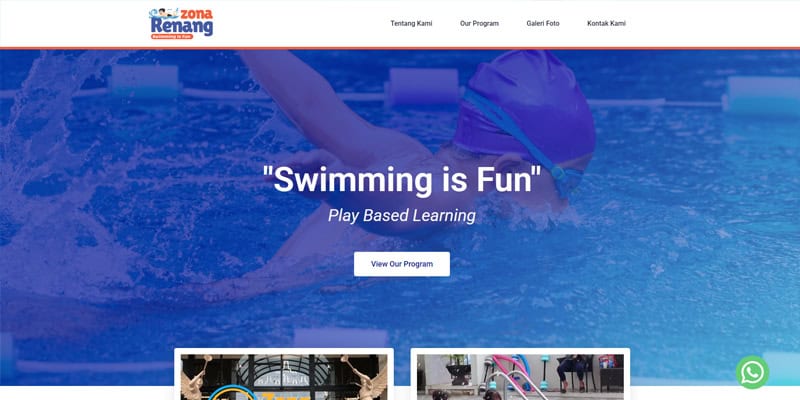Click the Play Based Learning subtitle
This screenshot has width=800, height=400.
[402, 215]
